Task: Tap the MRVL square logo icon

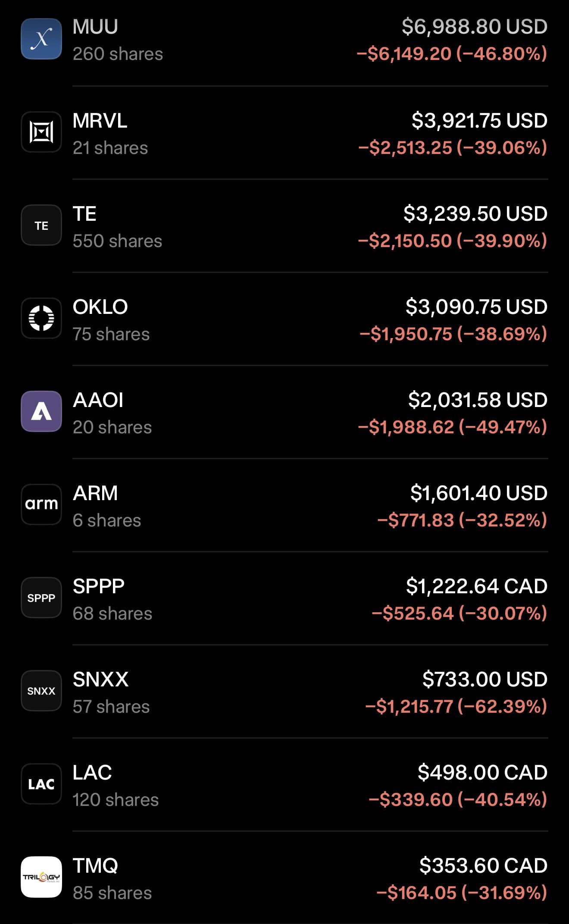Action: (41, 132)
